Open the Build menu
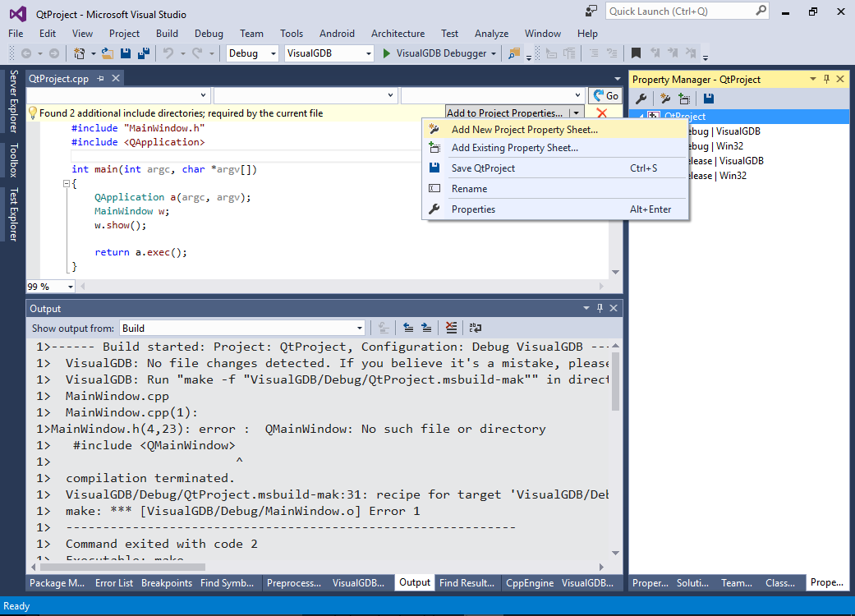Screen dimensions: 855x616 (x=167, y=34)
